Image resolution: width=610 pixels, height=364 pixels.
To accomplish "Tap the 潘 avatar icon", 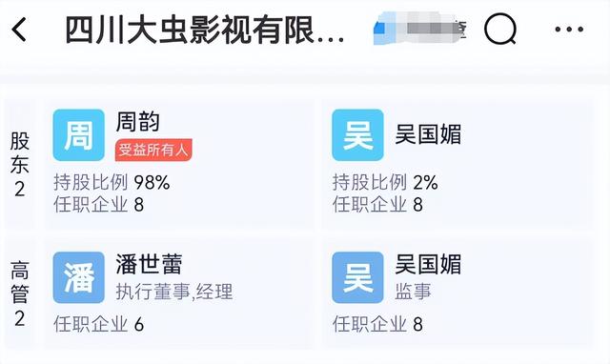I will (79, 277).
